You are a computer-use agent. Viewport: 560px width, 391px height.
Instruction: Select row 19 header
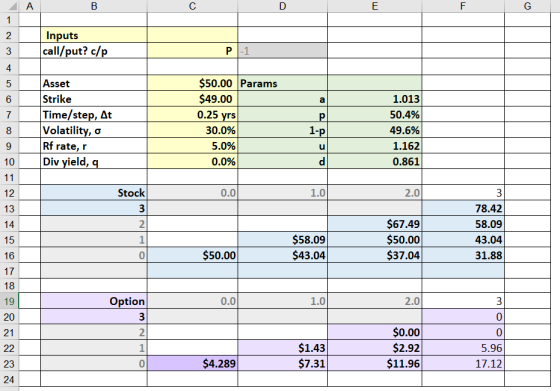point(9,301)
